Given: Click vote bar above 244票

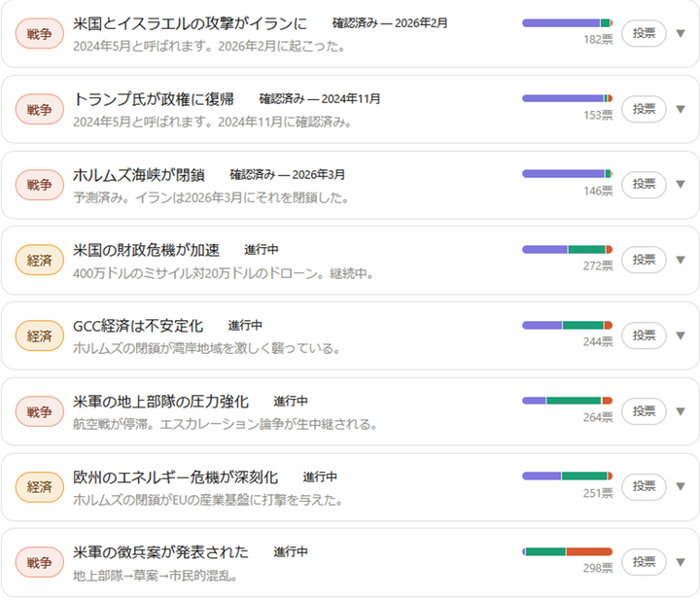Looking at the screenshot, I should click(567, 325).
